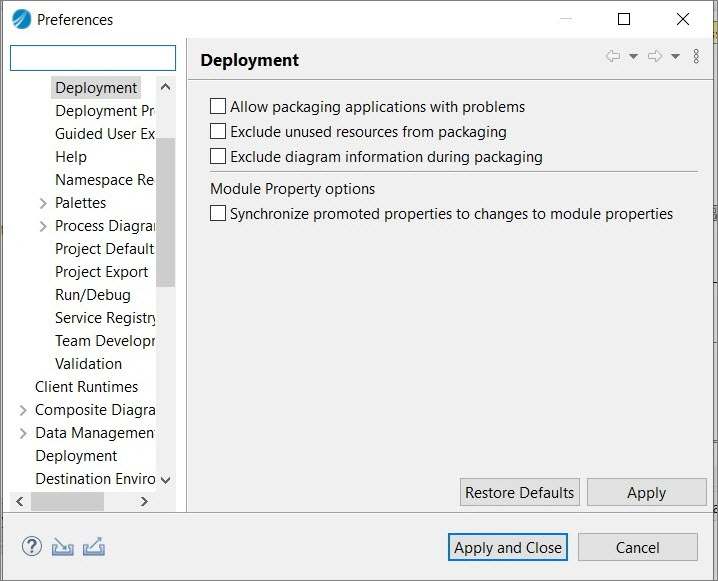Viewport: 718px width, 581px height.
Task: Click the Help question mark icon
Action: tap(32, 547)
